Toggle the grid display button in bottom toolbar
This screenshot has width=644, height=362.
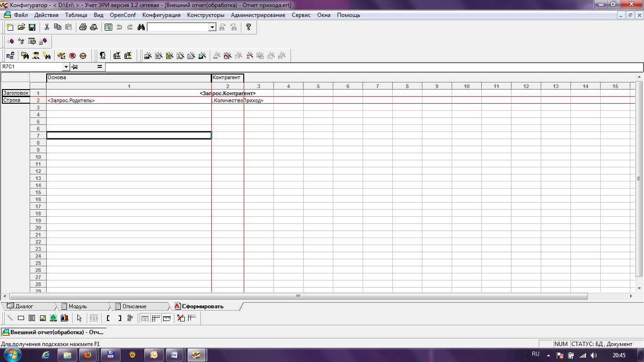tap(145, 318)
